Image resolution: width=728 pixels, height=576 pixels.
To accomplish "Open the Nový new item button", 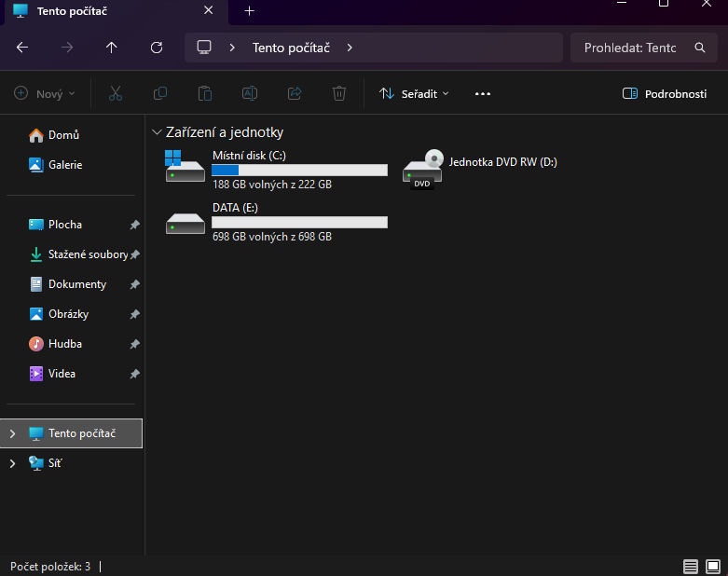I will (x=45, y=94).
